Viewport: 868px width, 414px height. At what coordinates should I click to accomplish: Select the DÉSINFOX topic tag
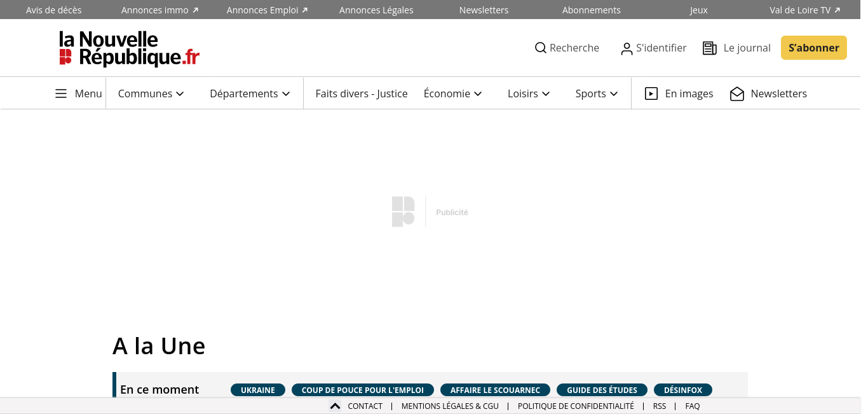pyautogui.click(x=683, y=390)
